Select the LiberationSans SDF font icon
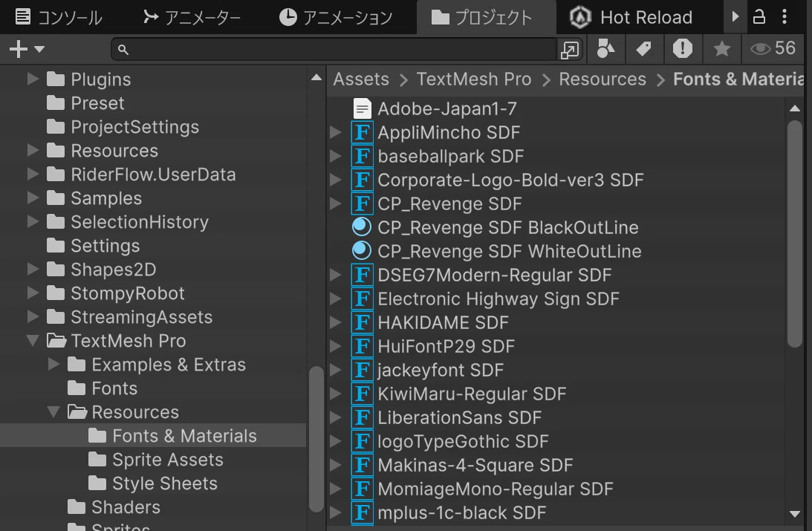The height and width of the screenshot is (531, 812). pos(362,418)
